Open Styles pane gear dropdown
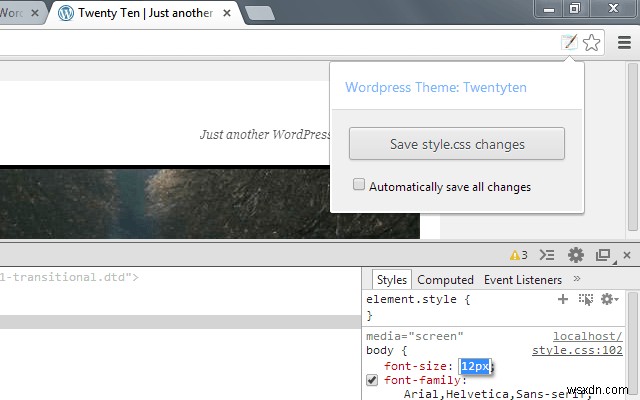Screen dimensions: 640x400 (609, 299)
